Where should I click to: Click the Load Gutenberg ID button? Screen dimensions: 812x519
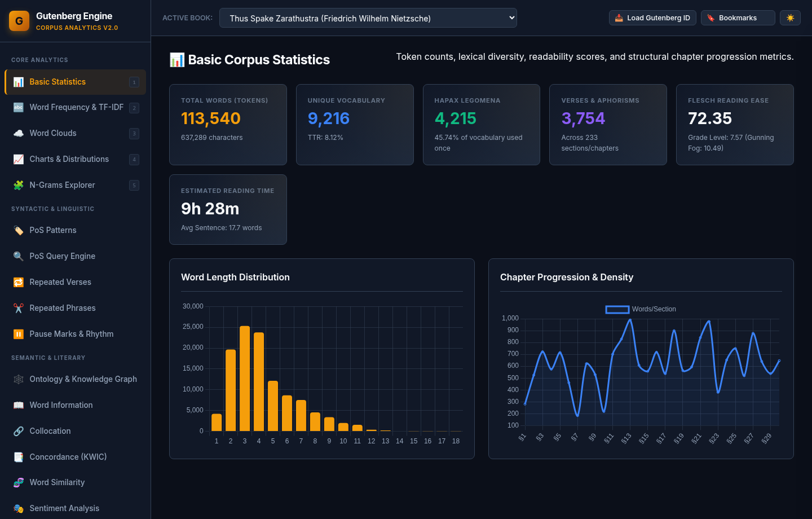coord(652,18)
